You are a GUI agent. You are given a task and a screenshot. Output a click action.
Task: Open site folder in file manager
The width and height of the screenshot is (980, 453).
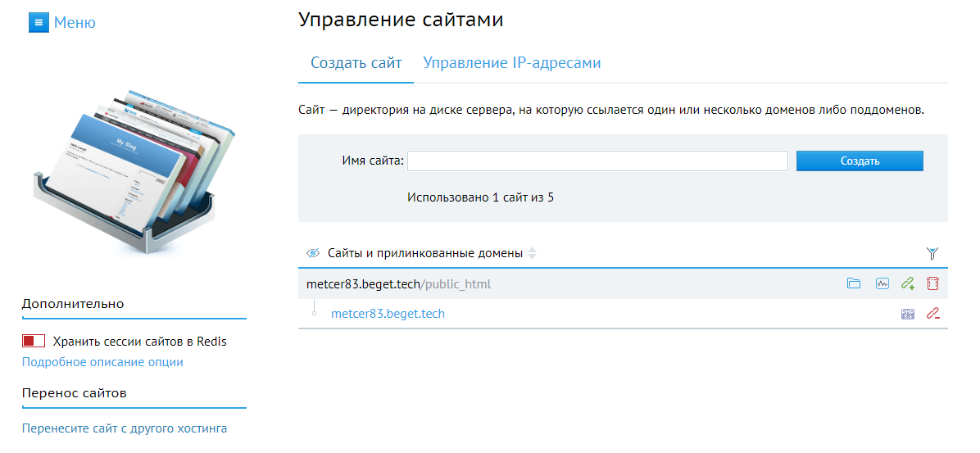point(854,284)
